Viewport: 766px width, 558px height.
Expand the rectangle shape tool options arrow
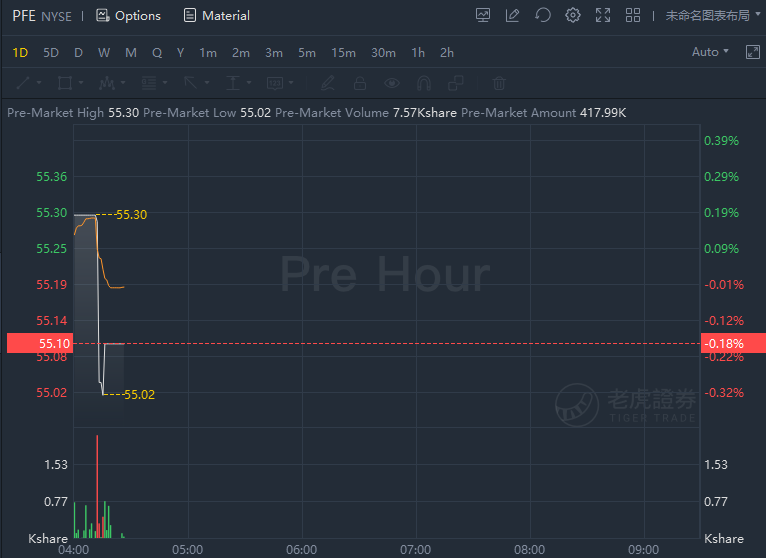click(81, 83)
